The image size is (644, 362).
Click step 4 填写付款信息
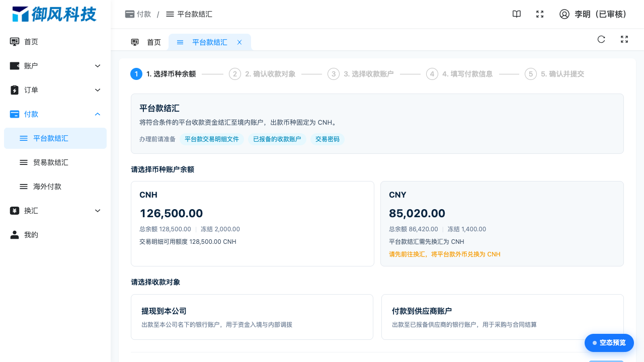pos(459,74)
